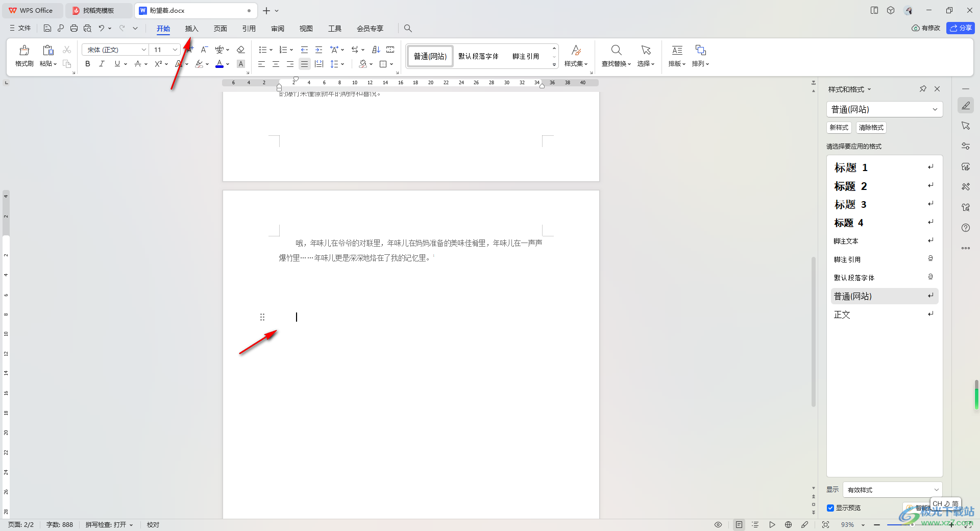Open the font name dropdown 宋体 (正文)
This screenshot has width=980, height=531.
coord(144,50)
